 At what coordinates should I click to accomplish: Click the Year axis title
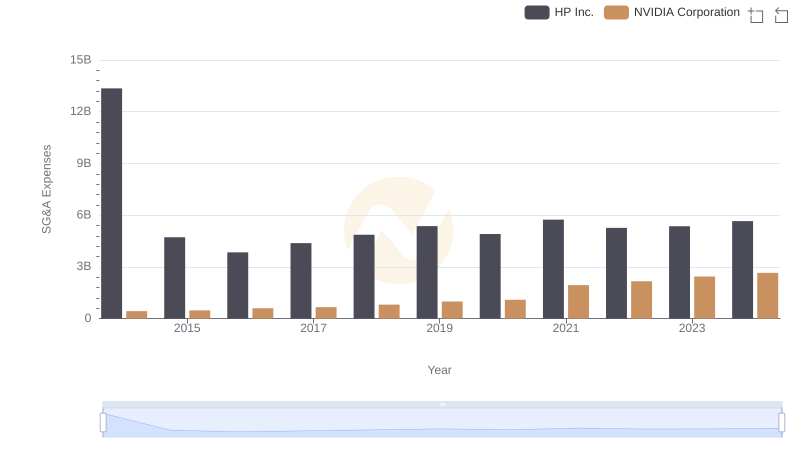[439, 370]
